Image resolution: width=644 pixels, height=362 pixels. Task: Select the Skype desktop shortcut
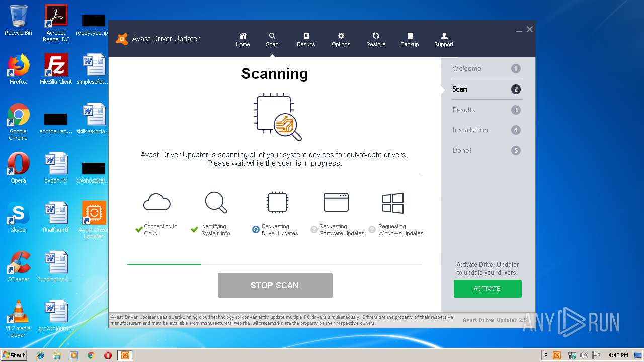(18, 217)
